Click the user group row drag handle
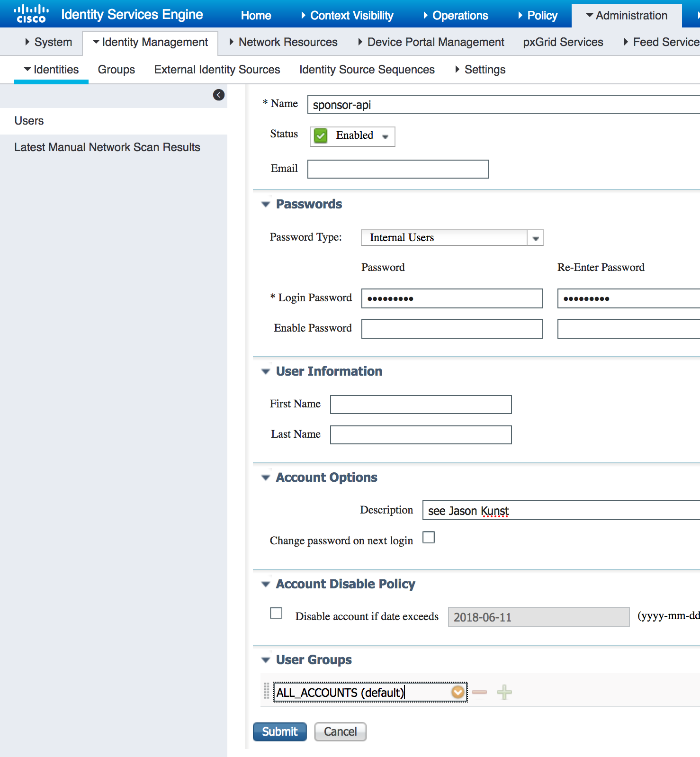 point(267,691)
